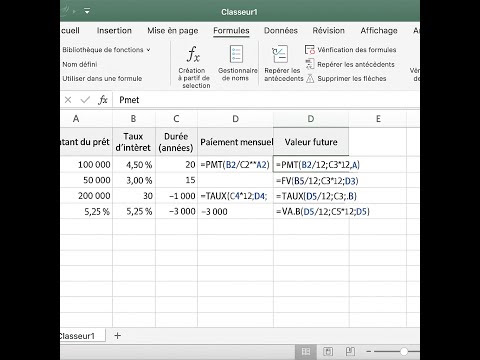Screen dimensions: 480x360
Task: Click the cell with =FV(B5/12;C3*12;D3)
Action: tap(311, 181)
